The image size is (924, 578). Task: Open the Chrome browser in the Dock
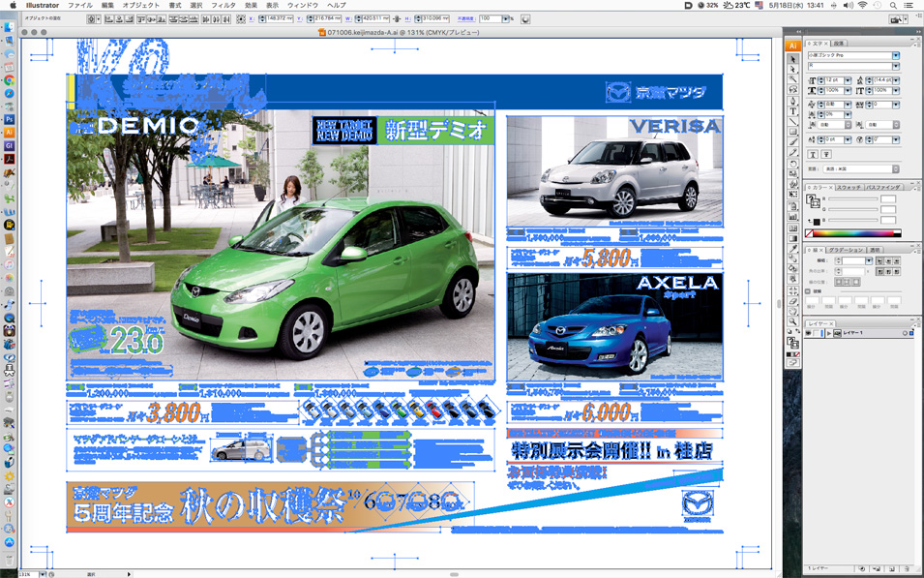point(9,80)
